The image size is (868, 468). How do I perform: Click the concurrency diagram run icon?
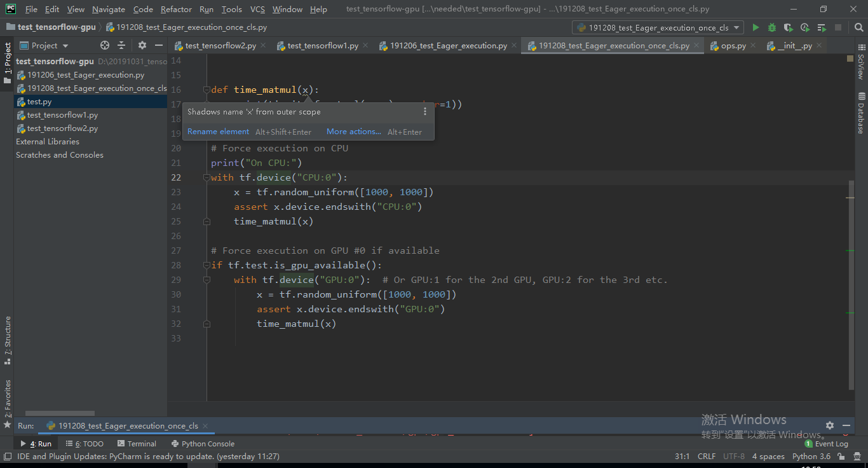[x=822, y=27]
